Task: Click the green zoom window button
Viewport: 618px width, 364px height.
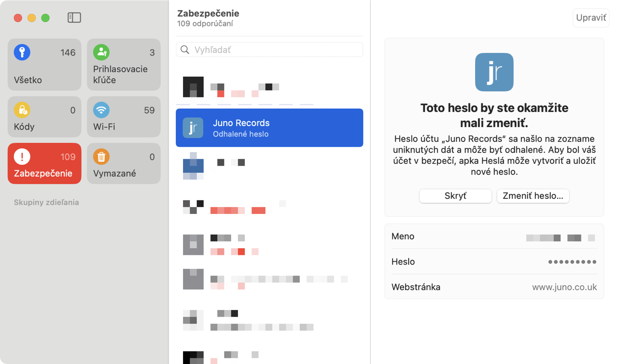Action: point(45,18)
